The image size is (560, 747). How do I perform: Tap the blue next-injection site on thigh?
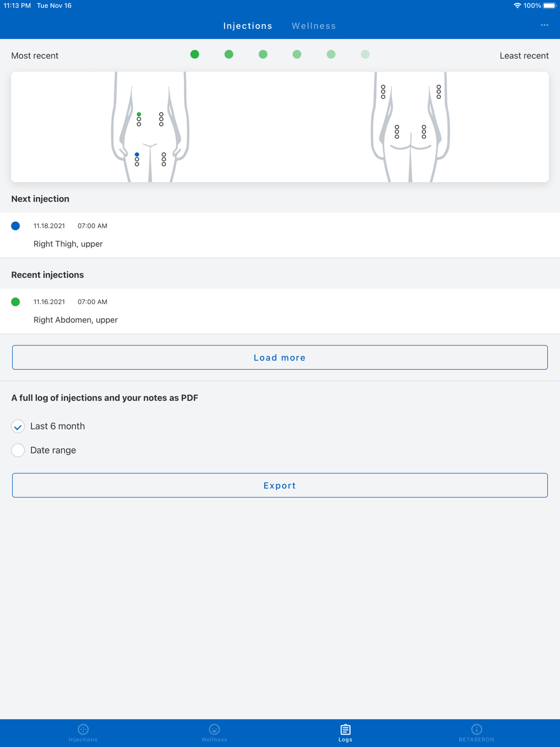tap(137, 155)
